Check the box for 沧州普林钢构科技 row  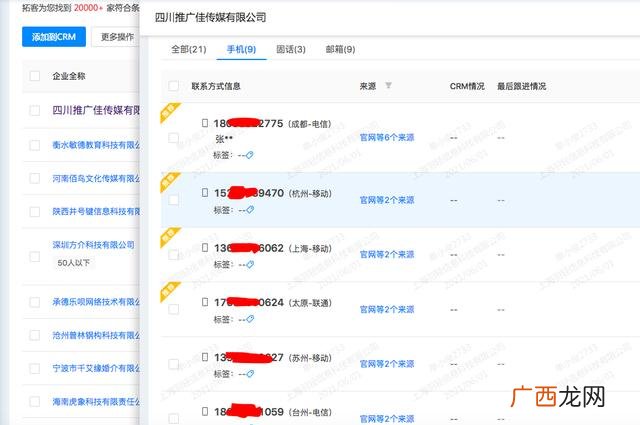coord(35,335)
